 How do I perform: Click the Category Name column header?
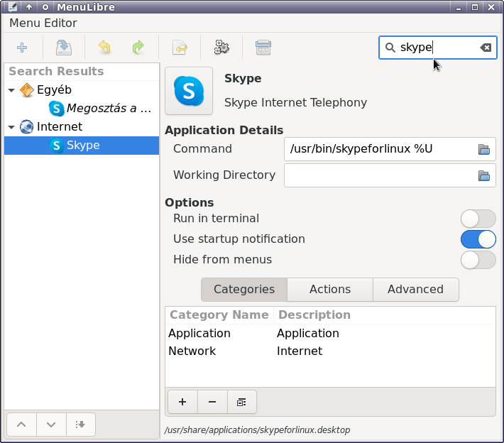[x=219, y=315]
